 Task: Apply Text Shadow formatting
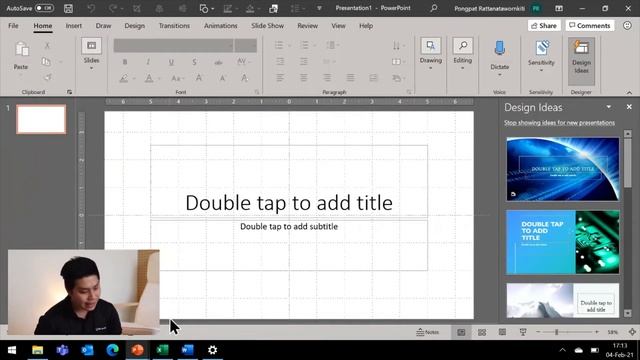[194, 62]
